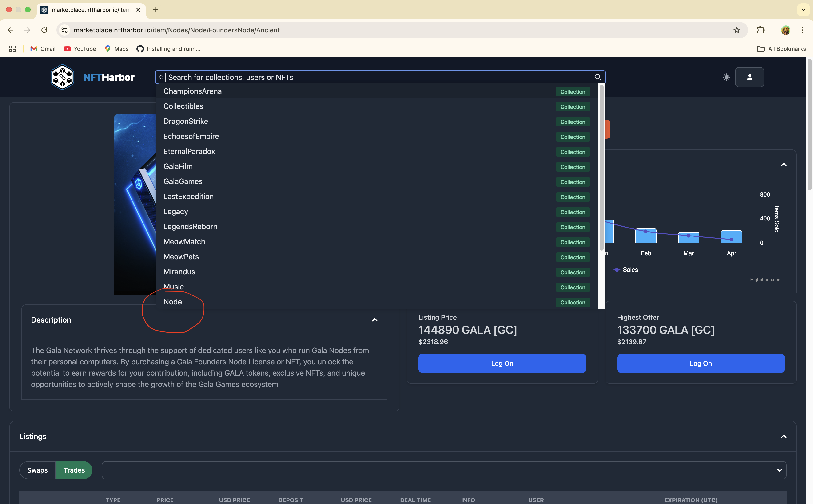Choose LastExpedition from the list

pyautogui.click(x=377, y=197)
